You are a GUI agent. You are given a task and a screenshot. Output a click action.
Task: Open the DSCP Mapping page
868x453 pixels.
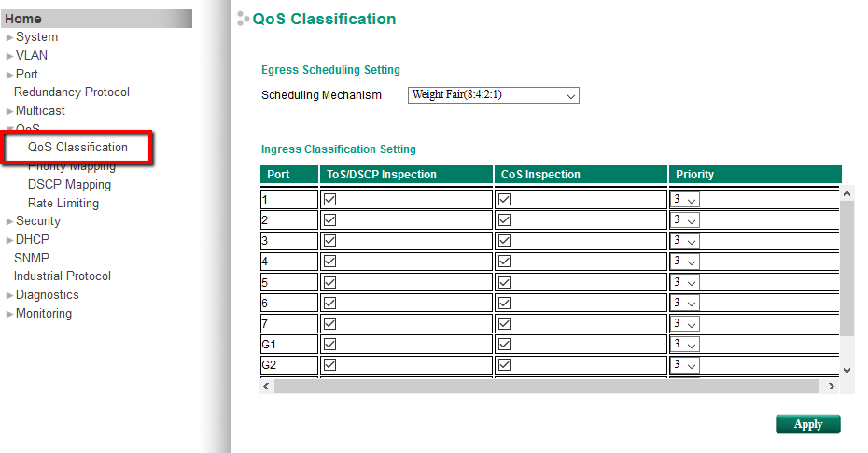click(x=69, y=185)
